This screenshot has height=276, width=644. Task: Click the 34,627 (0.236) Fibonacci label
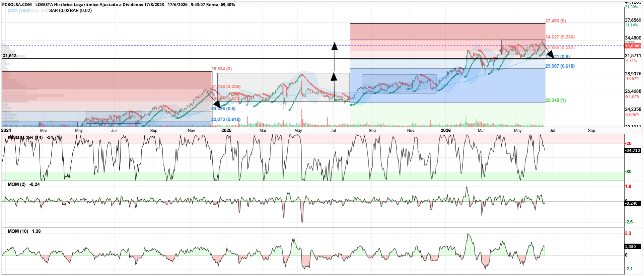click(x=560, y=37)
